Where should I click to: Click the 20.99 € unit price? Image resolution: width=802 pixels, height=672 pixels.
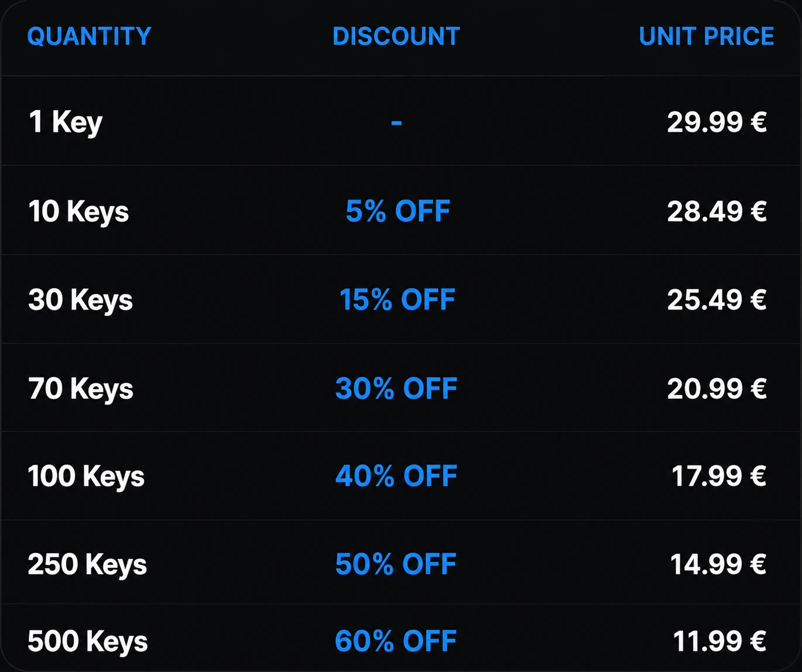point(717,389)
